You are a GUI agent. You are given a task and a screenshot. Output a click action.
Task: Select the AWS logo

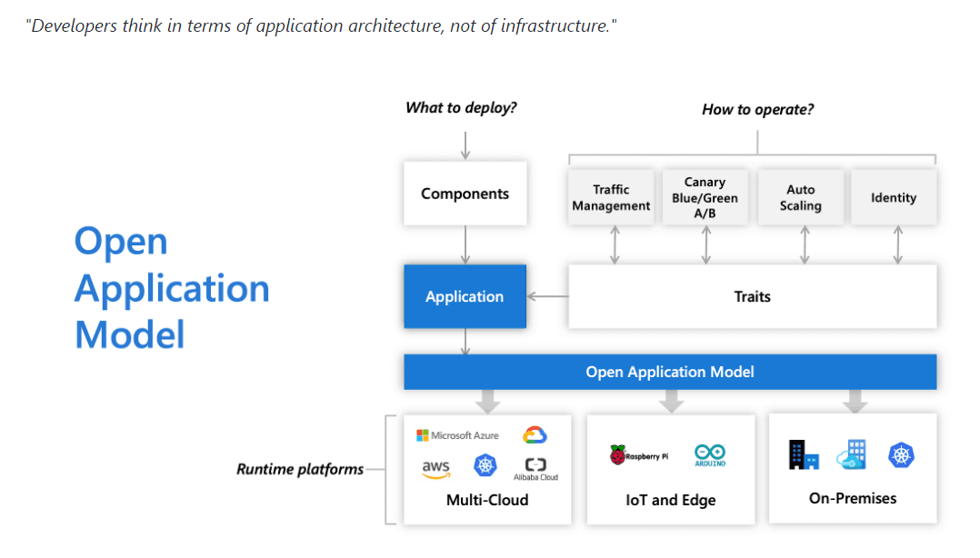pyautogui.click(x=436, y=468)
